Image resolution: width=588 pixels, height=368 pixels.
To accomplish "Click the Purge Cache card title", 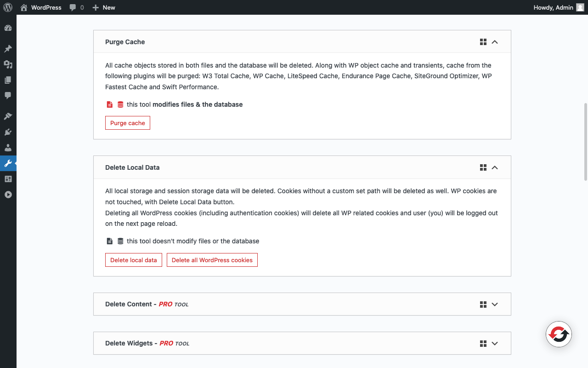I will [x=125, y=42].
